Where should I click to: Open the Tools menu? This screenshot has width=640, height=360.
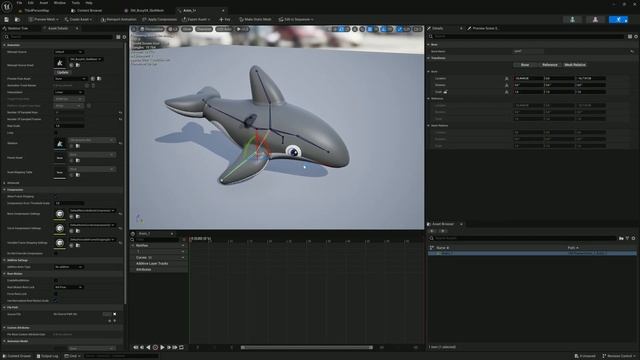[x=76, y=3]
